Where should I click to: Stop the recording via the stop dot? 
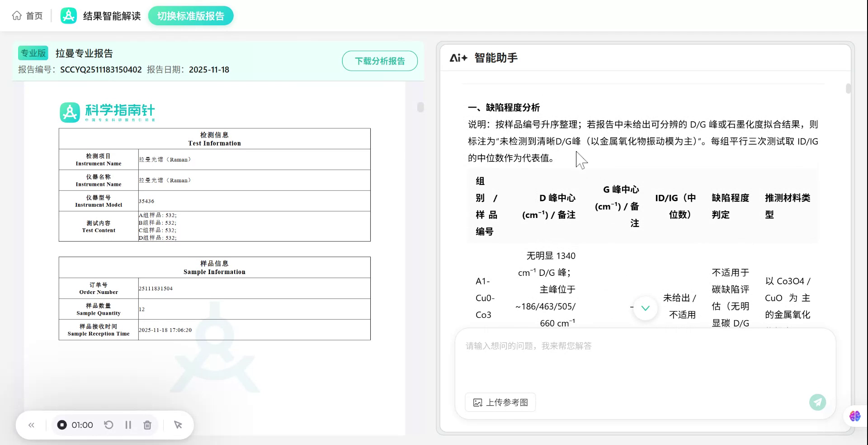[61, 425]
